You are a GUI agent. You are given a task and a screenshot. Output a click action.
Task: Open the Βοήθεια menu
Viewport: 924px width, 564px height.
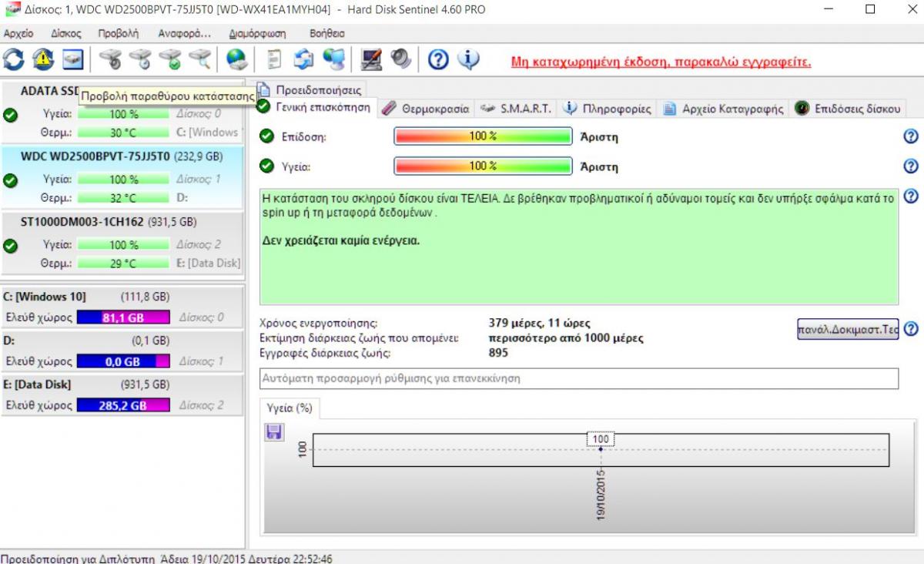pos(327,34)
